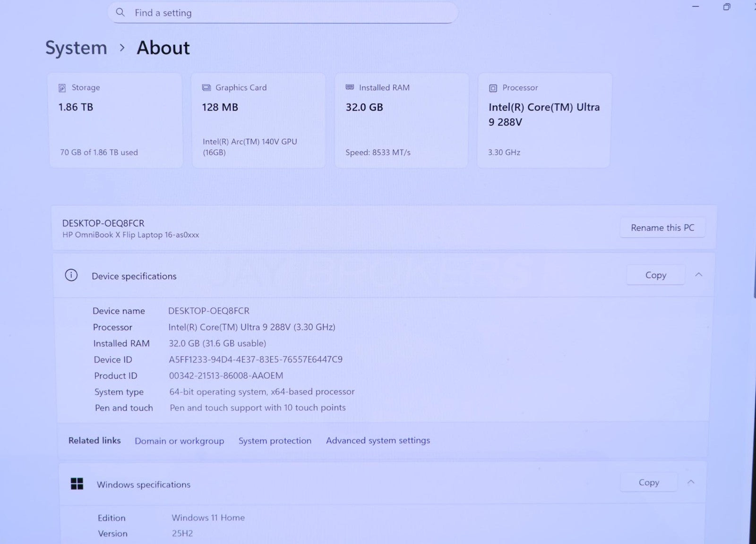The image size is (756, 544).
Task: Click the restore window icon
Action: [727, 7]
